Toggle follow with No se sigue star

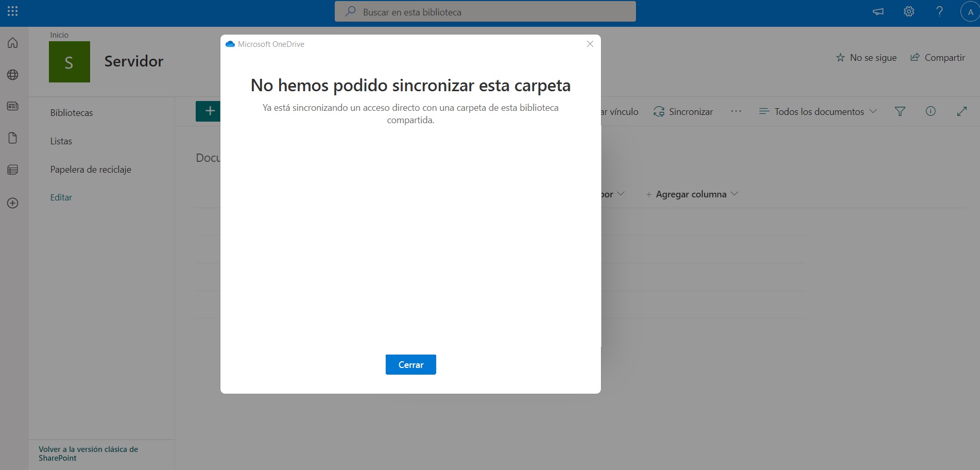pos(866,58)
